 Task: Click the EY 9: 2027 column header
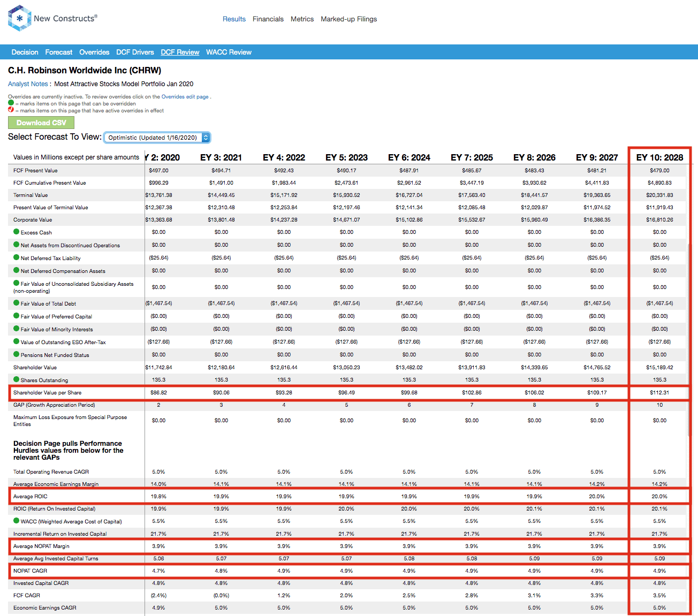597,157
